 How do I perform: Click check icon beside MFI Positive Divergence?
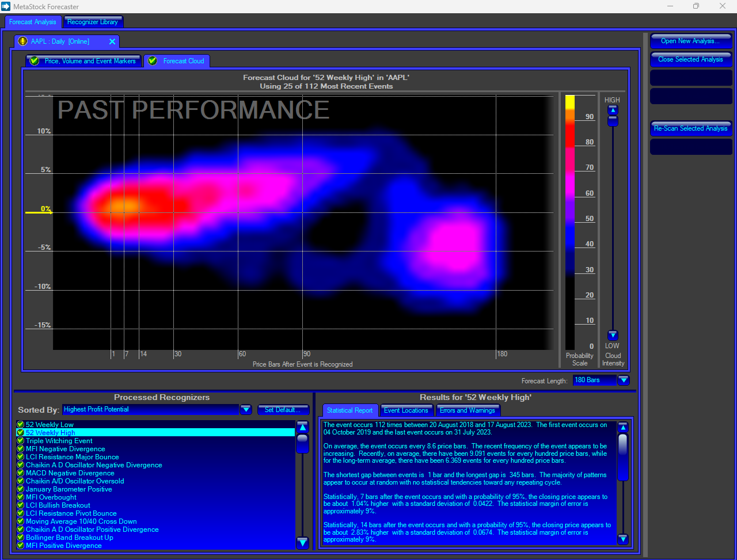(x=21, y=546)
